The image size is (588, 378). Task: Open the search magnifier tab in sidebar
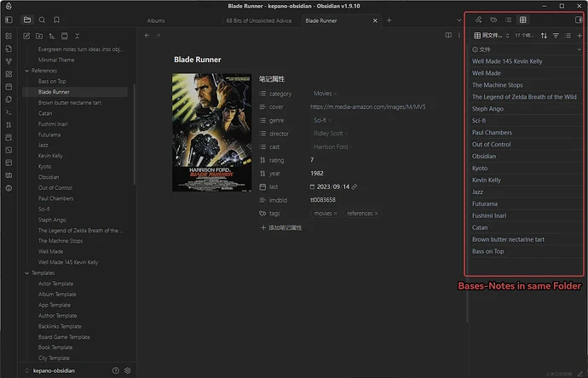click(42, 20)
